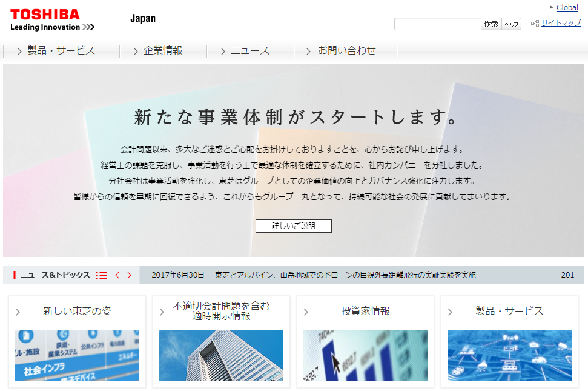The height and width of the screenshot is (391, 588).
Task: Open the Global site link
Action: (567, 7)
